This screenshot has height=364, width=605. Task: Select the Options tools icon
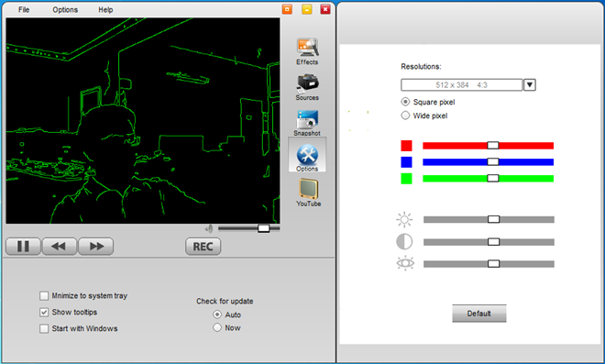click(307, 155)
